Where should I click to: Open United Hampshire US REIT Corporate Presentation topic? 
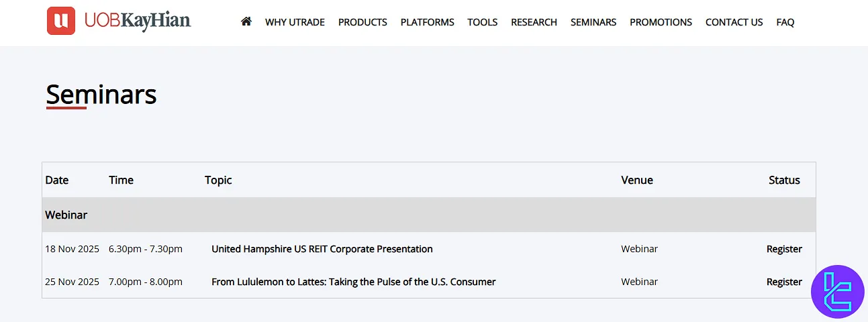pyautogui.click(x=322, y=249)
